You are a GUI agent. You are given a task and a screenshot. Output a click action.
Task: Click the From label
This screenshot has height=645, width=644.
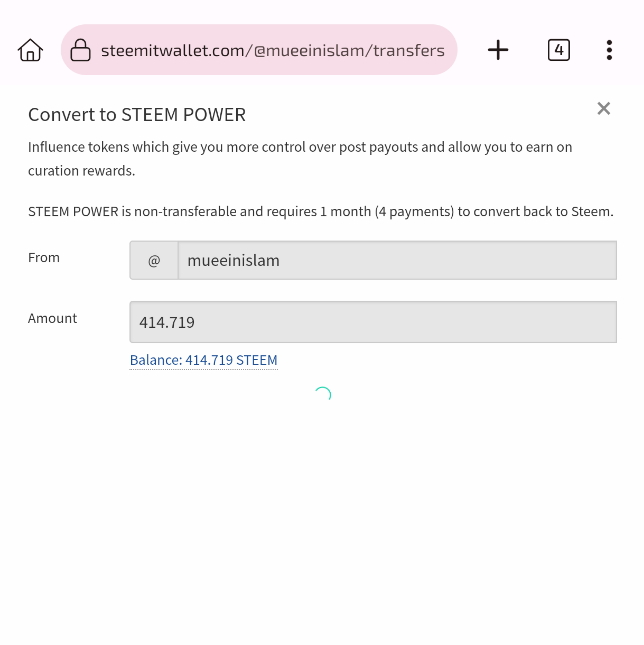44,258
